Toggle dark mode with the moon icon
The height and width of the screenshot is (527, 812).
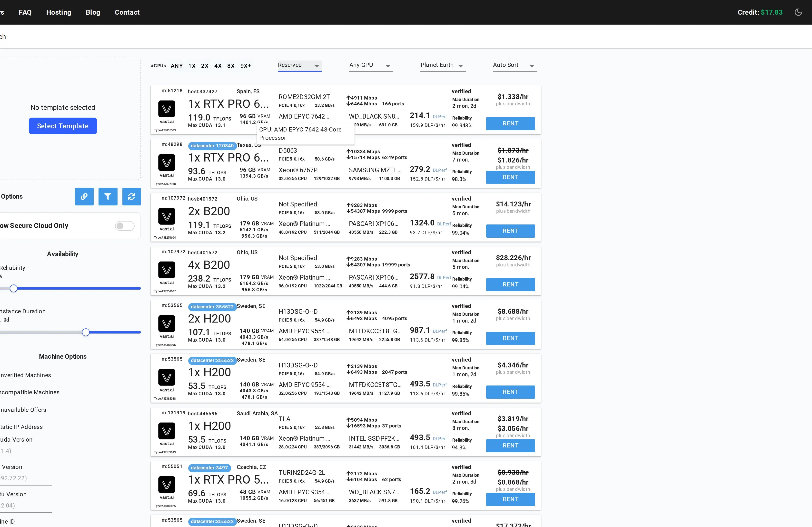tap(798, 12)
